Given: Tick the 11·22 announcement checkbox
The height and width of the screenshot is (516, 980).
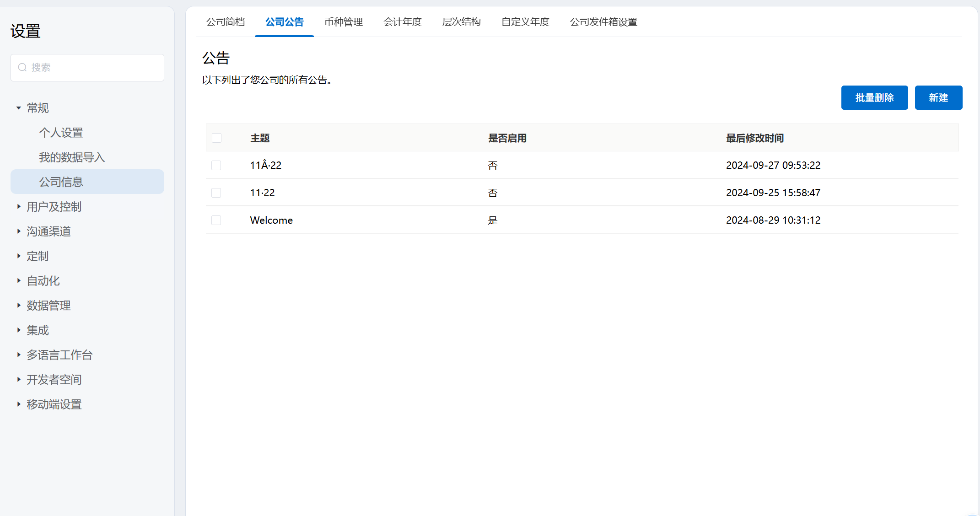Looking at the screenshot, I should [216, 193].
